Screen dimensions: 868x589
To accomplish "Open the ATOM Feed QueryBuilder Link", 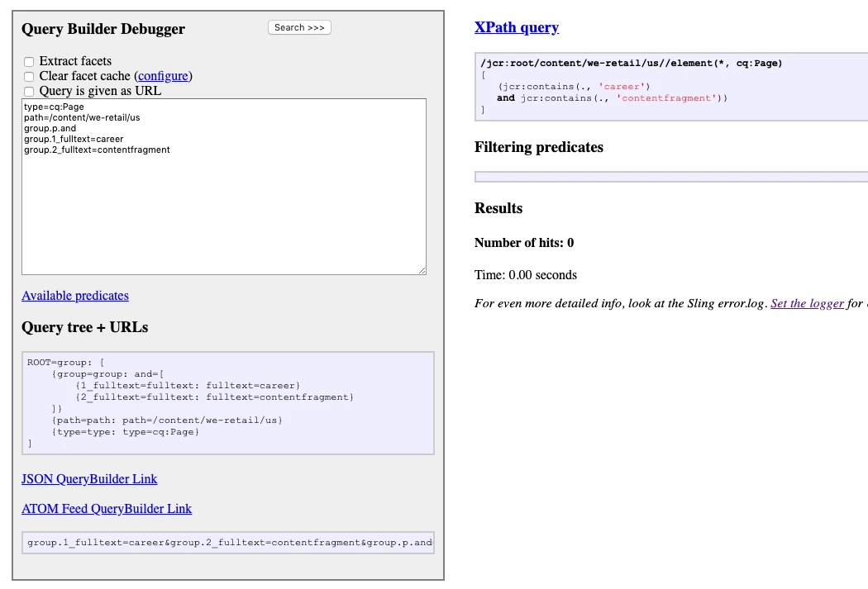I will pyautogui.click(x=107, y=509).
